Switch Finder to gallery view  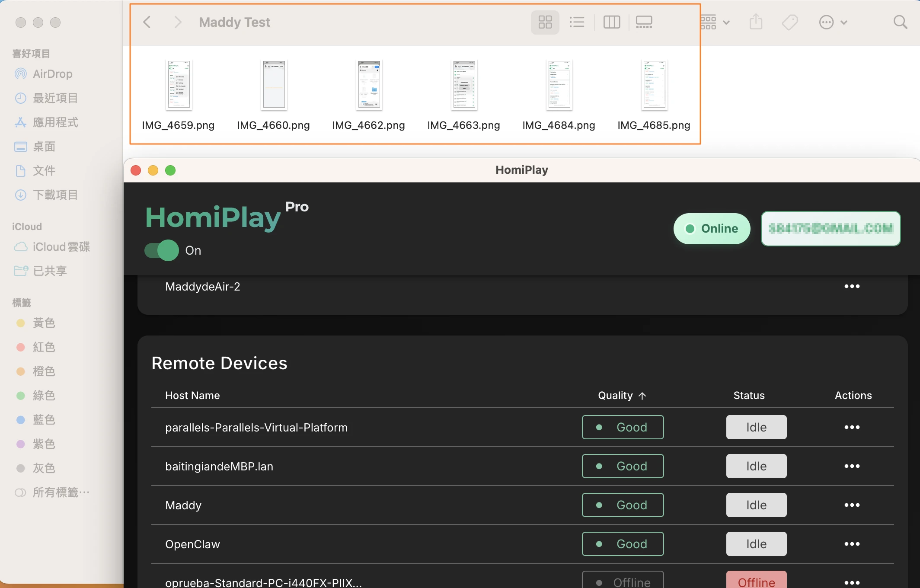pos(644,22)
